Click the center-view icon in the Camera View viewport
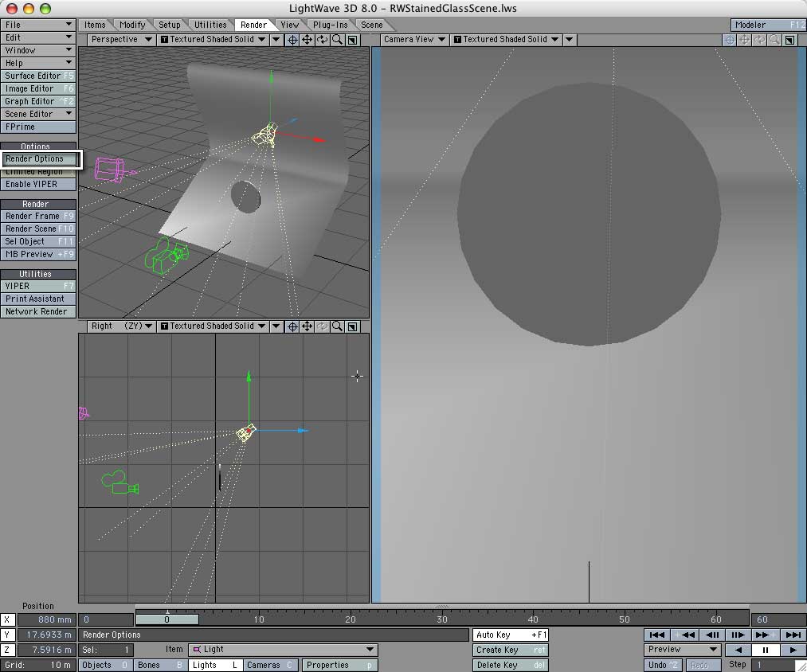The height and width of the screenshot is (672, 807). click(x=729, y=40)
